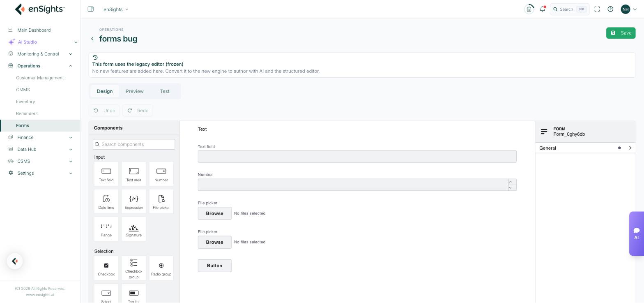Save the form
Viewport: 644px width, 303px height.
click(621, 33)
